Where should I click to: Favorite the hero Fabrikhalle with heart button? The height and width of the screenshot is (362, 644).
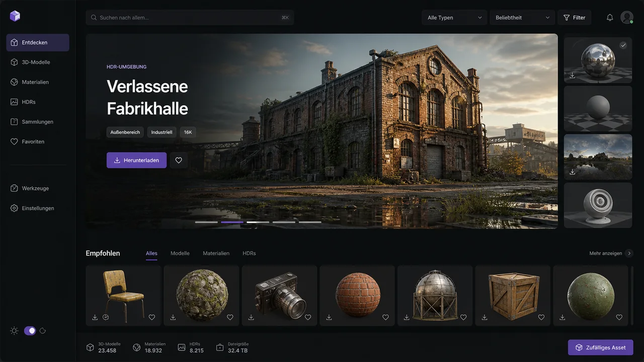click(x=179, y=160)
